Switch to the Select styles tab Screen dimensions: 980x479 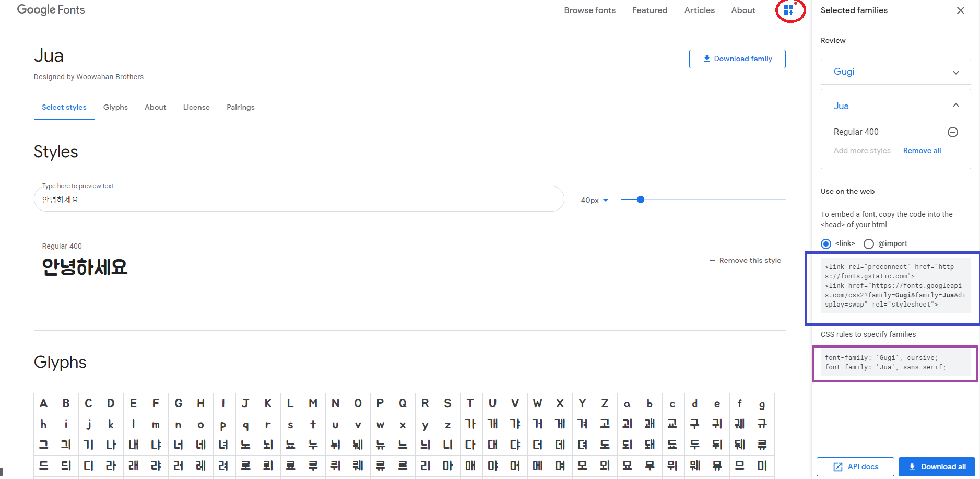64,107
